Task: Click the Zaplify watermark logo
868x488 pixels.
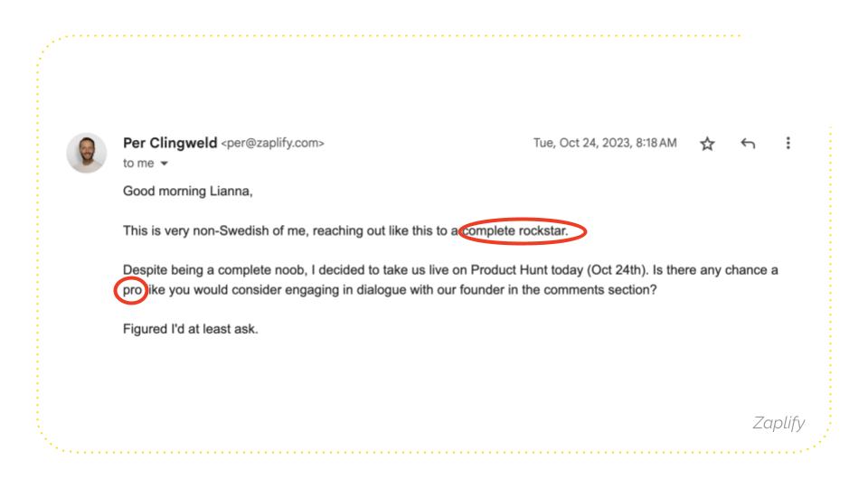Action: (778, 423)
